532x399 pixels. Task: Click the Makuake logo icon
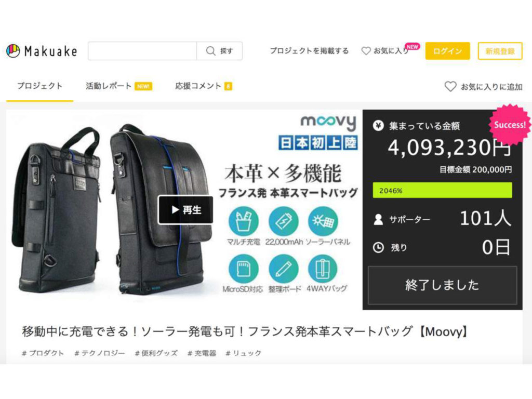click(13, 51)
